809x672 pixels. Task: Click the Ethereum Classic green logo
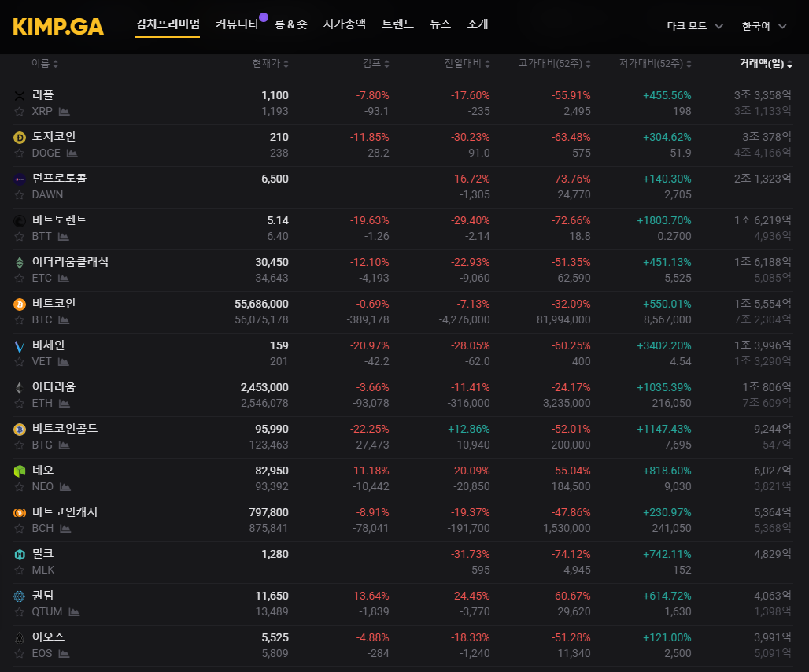(20, 263)
